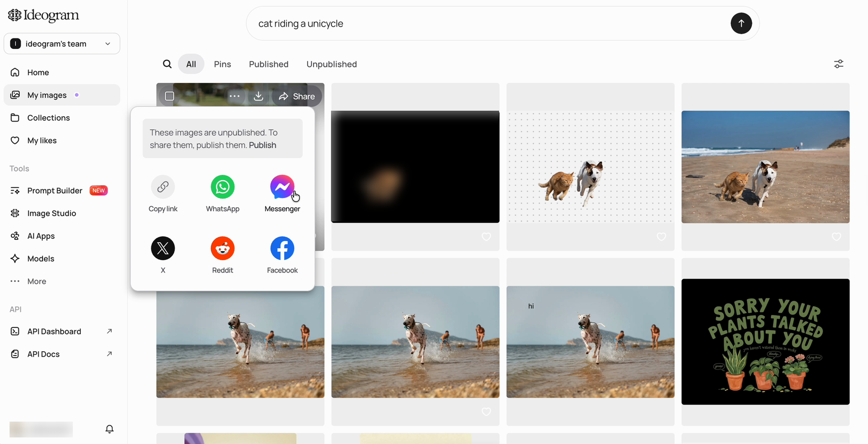
Task: Switch to the Unpublished tab
Action: 331,64
